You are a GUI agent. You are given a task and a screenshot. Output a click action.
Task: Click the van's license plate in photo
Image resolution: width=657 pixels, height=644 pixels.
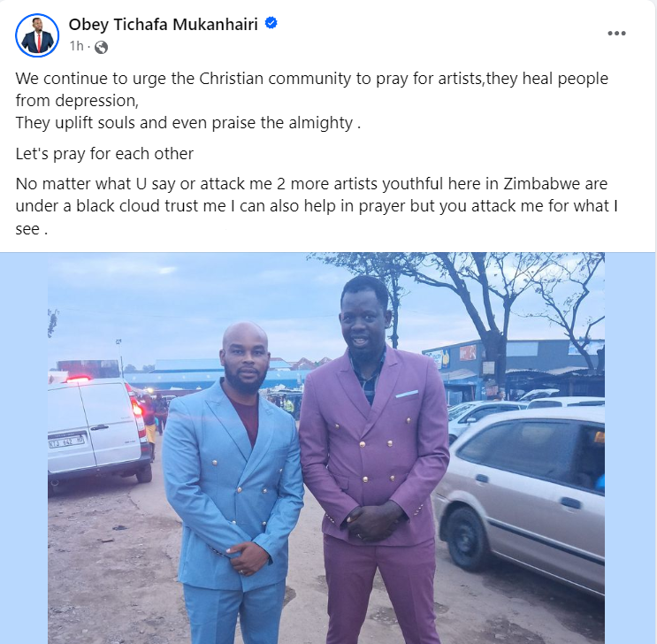(x=66, y=441)
